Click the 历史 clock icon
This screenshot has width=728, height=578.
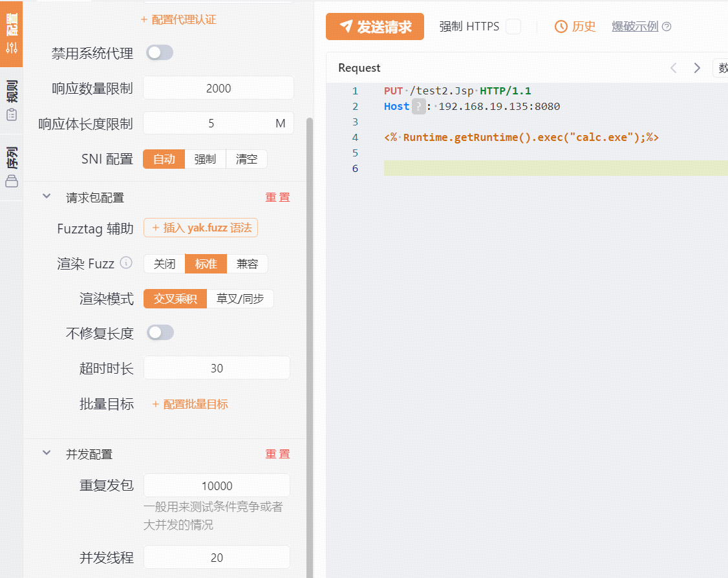(x=561, y=27)
